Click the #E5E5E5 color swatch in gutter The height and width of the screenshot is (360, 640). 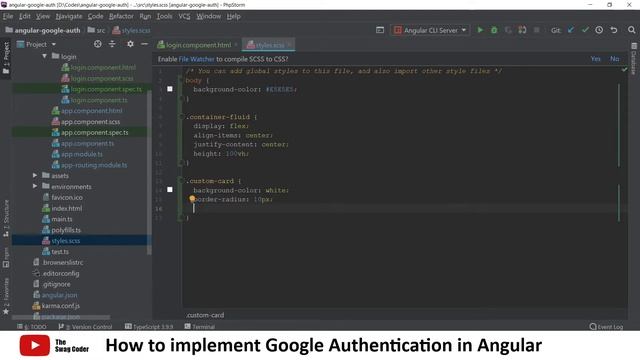[170, 89]
